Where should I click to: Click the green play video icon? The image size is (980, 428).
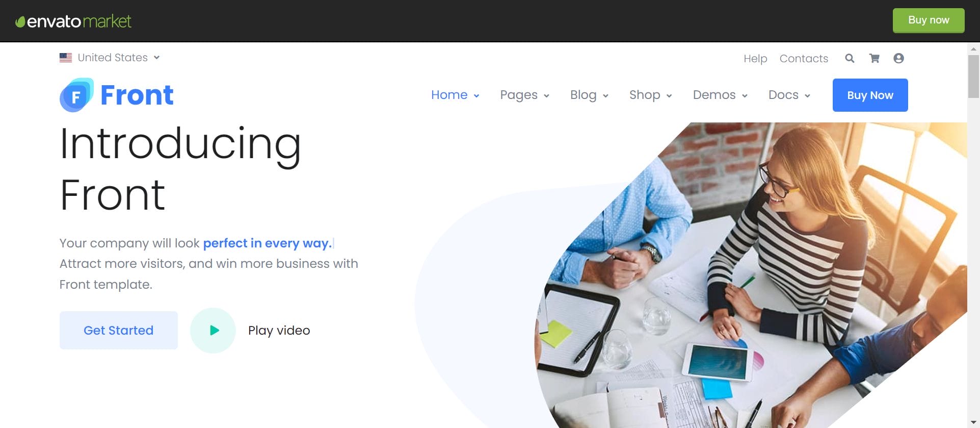(213, 330)
